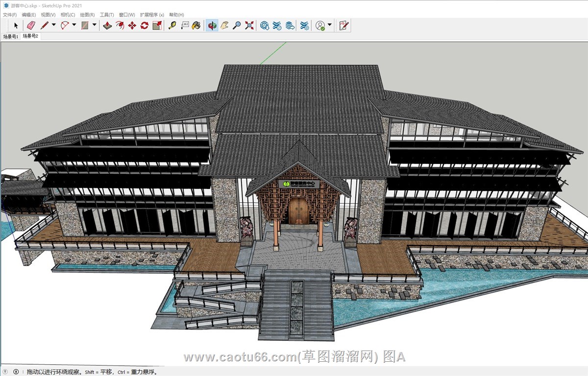Open the 文件(F) menu

click(x=10, y=15)
